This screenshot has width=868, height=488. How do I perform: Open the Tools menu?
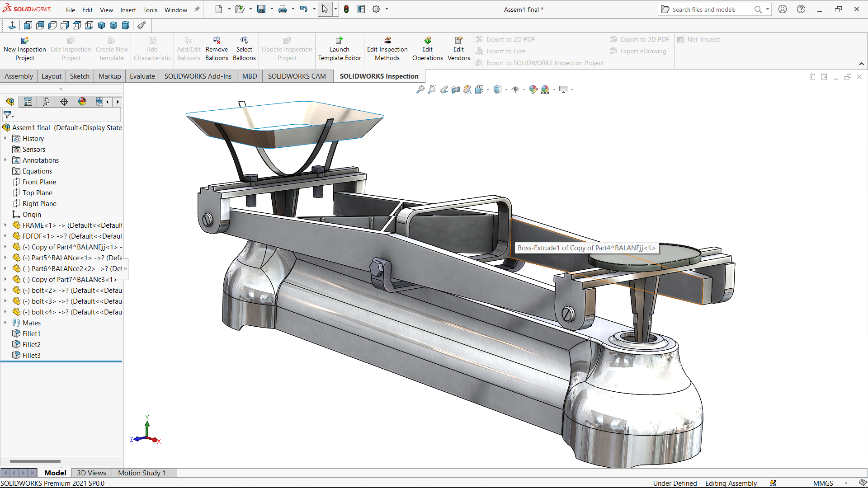click(150, 9)
